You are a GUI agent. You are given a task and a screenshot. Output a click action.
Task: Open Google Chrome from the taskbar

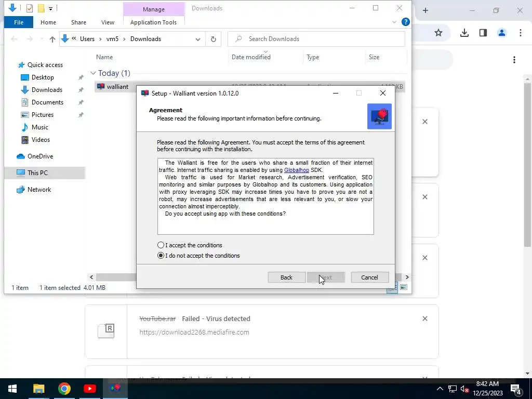64,389
